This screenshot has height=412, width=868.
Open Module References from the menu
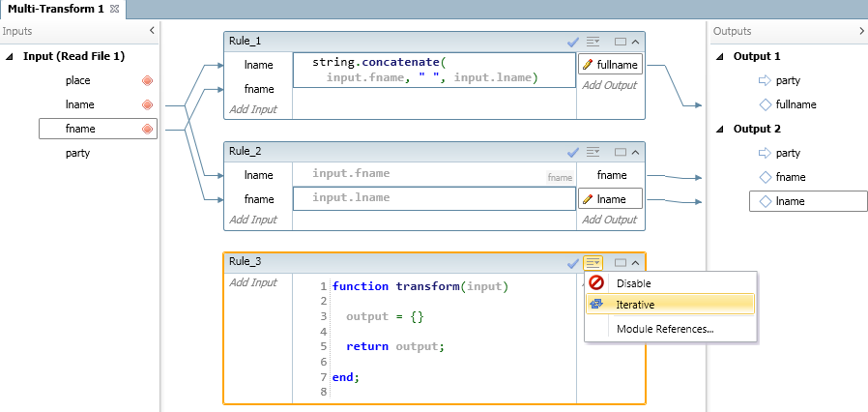click(664, 329)
